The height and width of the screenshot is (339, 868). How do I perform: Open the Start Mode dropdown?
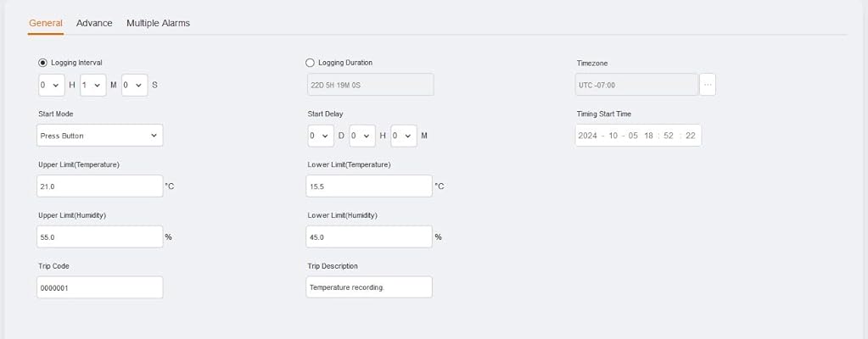pyautogui.click(x=100, y=136)
